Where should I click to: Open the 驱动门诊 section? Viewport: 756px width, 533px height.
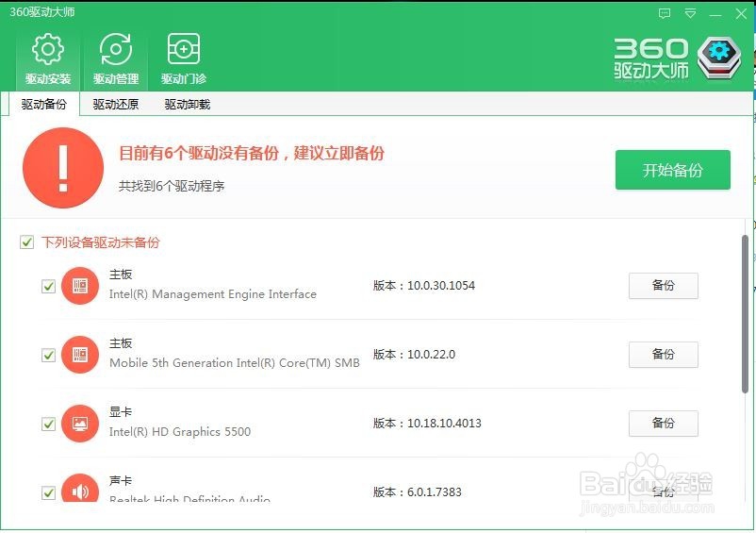point(184,59)
